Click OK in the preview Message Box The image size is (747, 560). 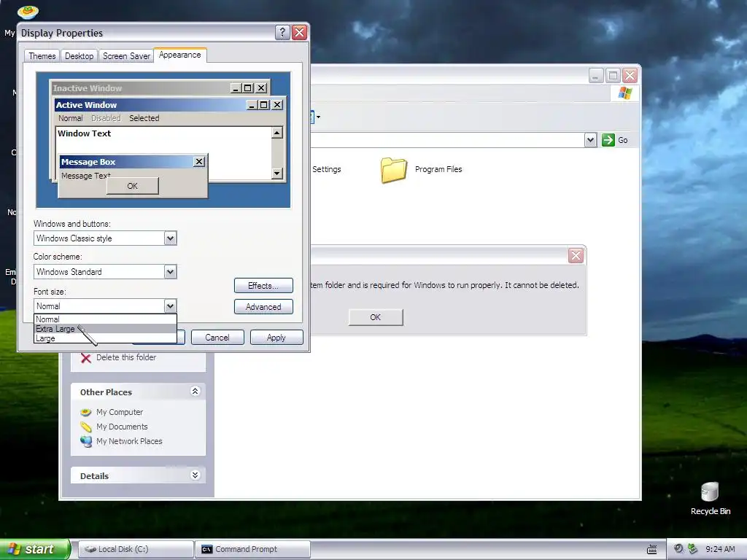[133, 186]
